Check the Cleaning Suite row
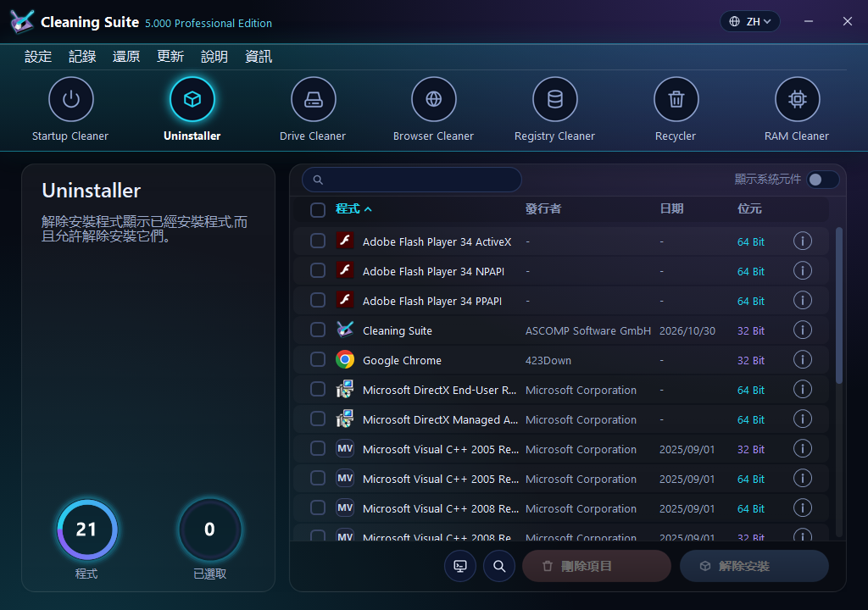The image size is (868, 610). click(318, 330)
